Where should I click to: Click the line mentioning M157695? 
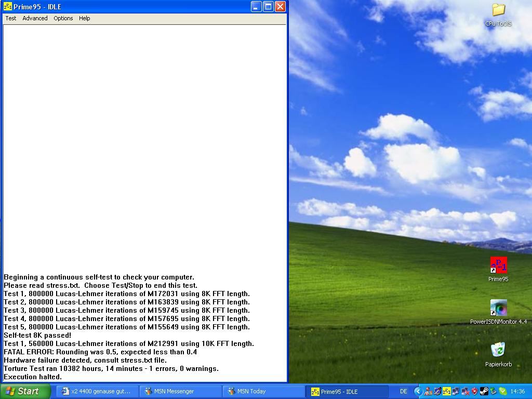[127, 318]
